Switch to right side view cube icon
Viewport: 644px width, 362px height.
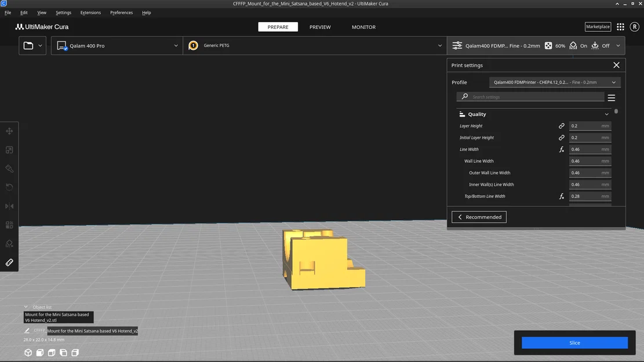click(x=75, y=353)
